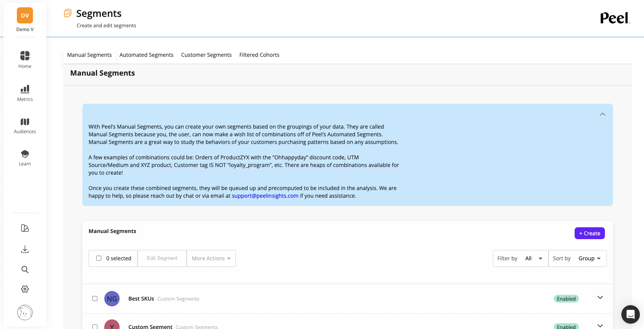Click the Edit Segment button

(162, 258)
